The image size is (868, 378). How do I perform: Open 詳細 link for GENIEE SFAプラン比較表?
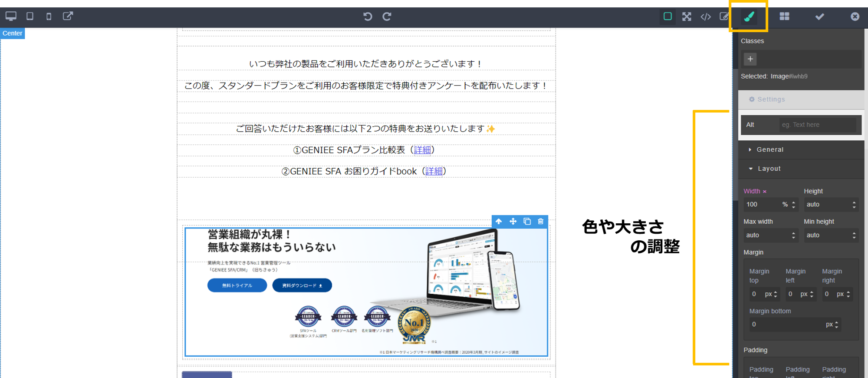click(422, 150)
